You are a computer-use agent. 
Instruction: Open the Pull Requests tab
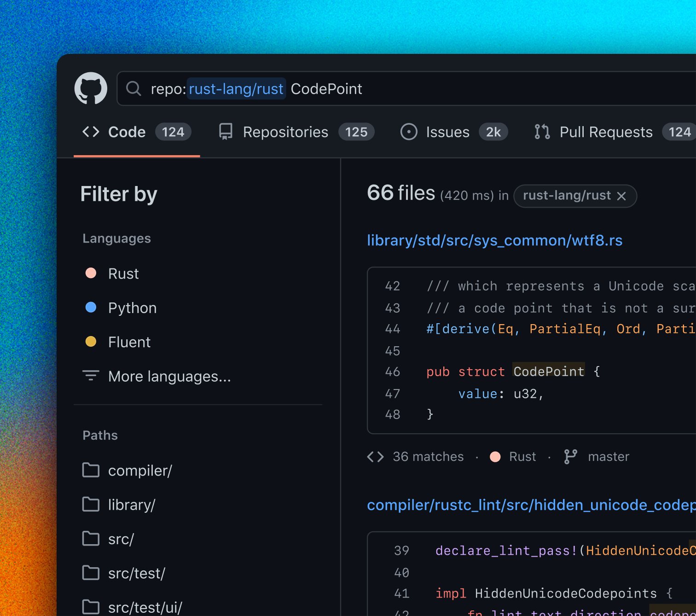pos(615,132)
